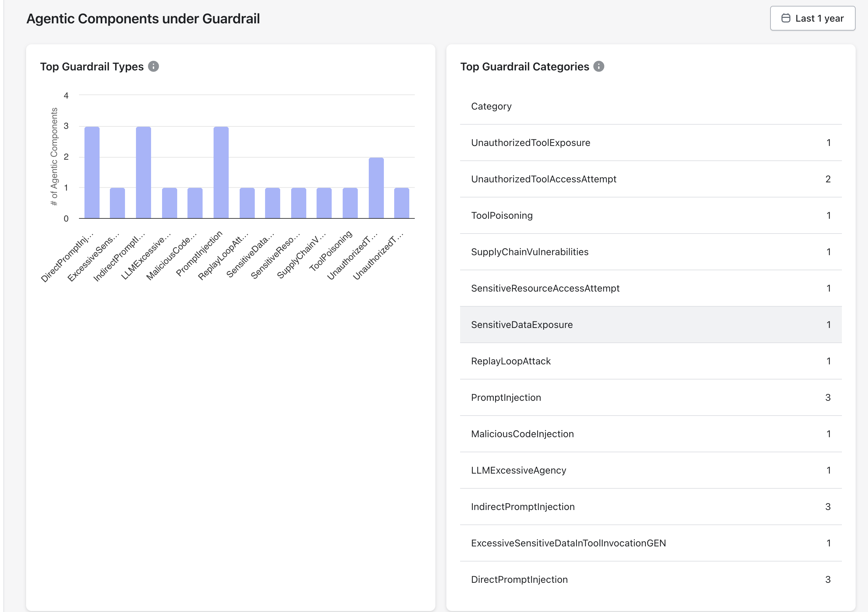Click the DirectPromptInjection bar in chart
This screenshot has height=612, width=868.
click(92, 172)
